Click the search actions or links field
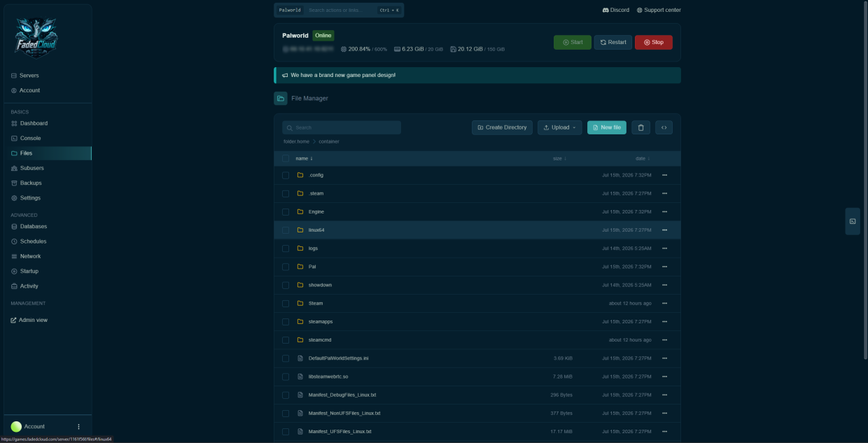This screenshot has height=443, width=868. (340, 10)
